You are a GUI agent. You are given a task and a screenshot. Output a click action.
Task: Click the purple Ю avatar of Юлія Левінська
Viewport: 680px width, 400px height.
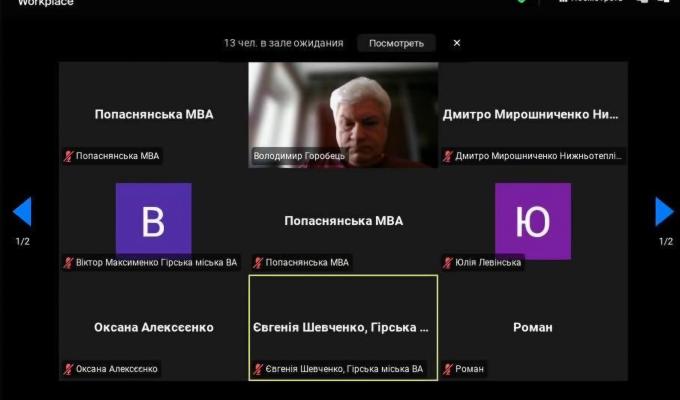[533, 221]
